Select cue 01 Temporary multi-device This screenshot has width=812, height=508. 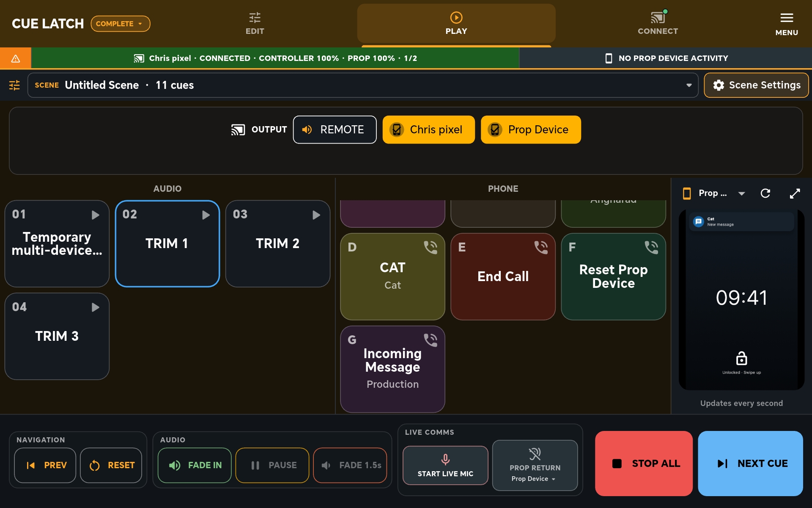coord(57,244)
